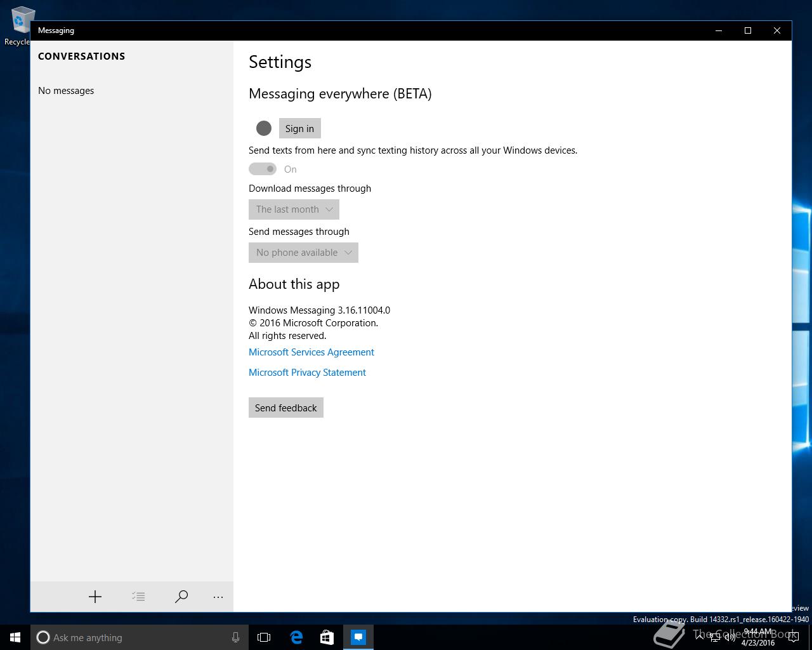Close the Messaging window
Viewport: 812px width, 650px height.
click(x=777, y=30)
